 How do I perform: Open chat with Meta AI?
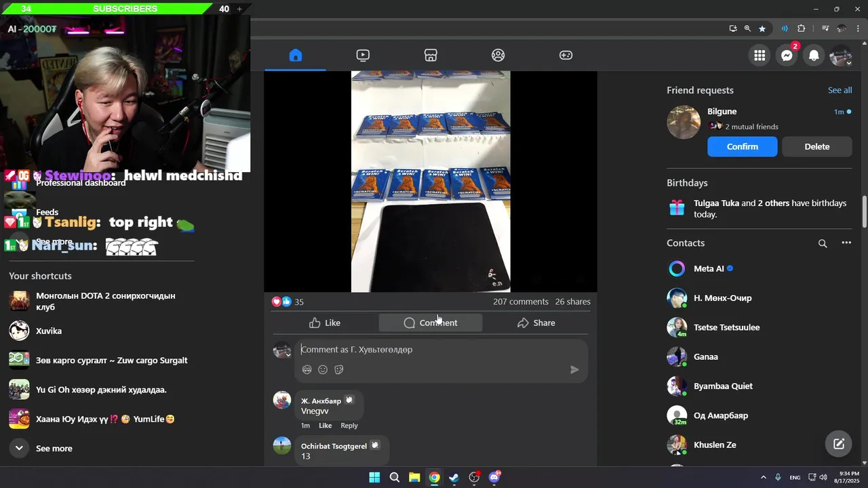click(759, 268)
